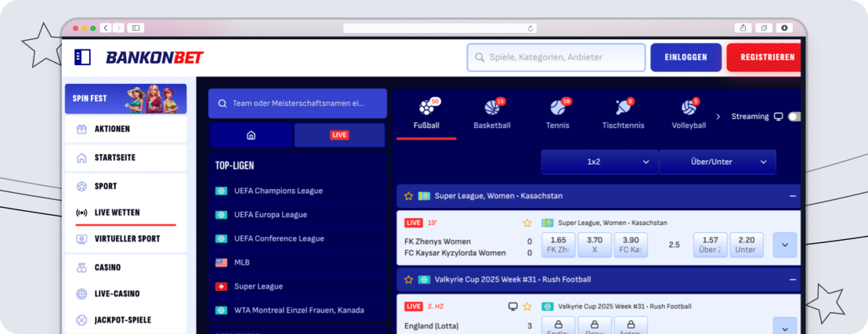Image resolution: width=868 pixels, height=334 pixels.
Task: Collapse the Super League Women Kasachstan section
Action: 793,196
